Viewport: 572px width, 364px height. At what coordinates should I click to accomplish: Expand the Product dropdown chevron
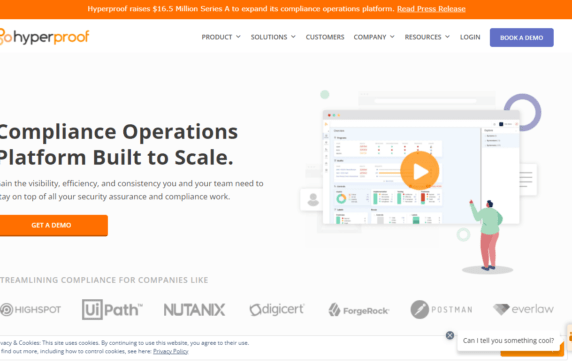click(x=238, y=37)
